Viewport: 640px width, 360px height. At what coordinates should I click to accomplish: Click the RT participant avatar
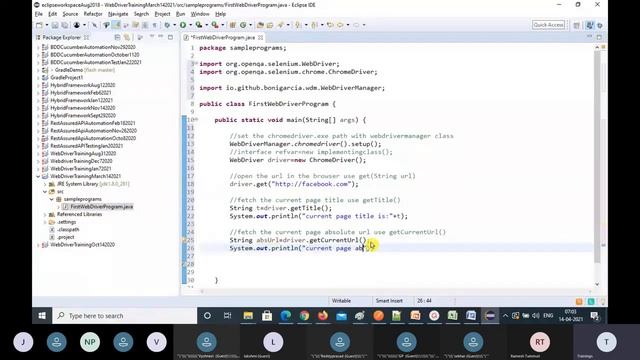[540, 342]
